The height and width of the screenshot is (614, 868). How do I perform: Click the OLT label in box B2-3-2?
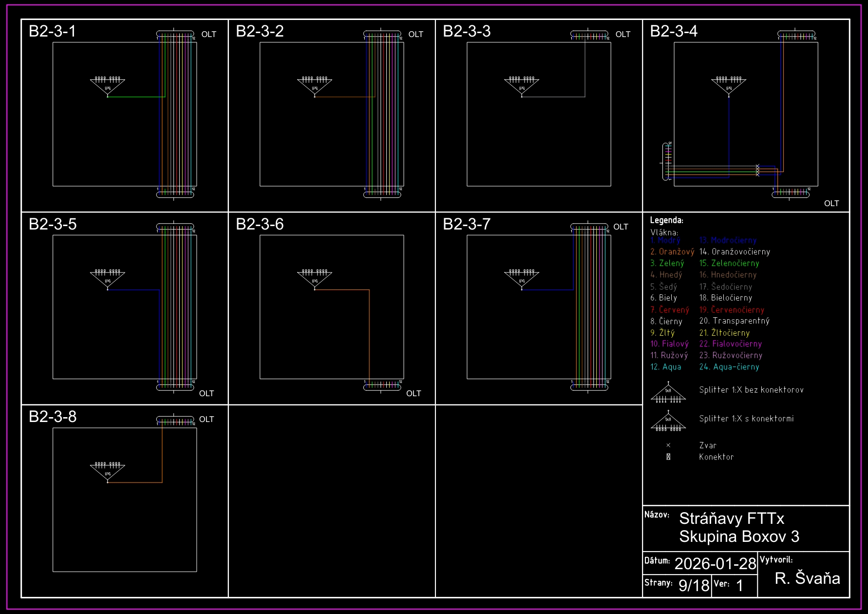[415, 35]
